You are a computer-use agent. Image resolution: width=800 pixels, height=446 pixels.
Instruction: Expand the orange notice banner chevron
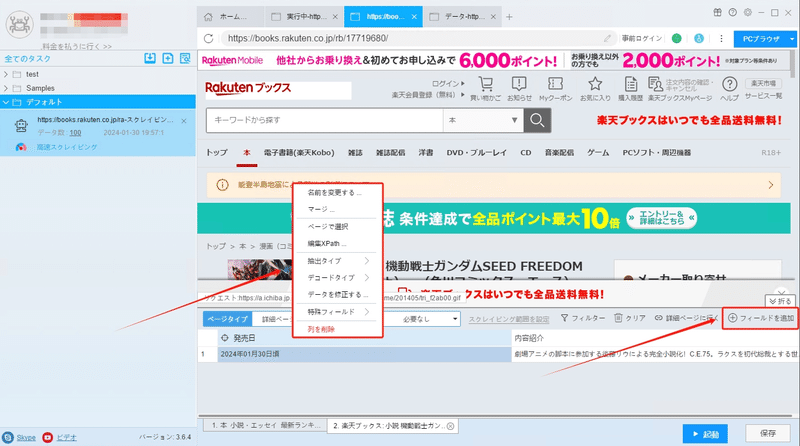(770, 185)
